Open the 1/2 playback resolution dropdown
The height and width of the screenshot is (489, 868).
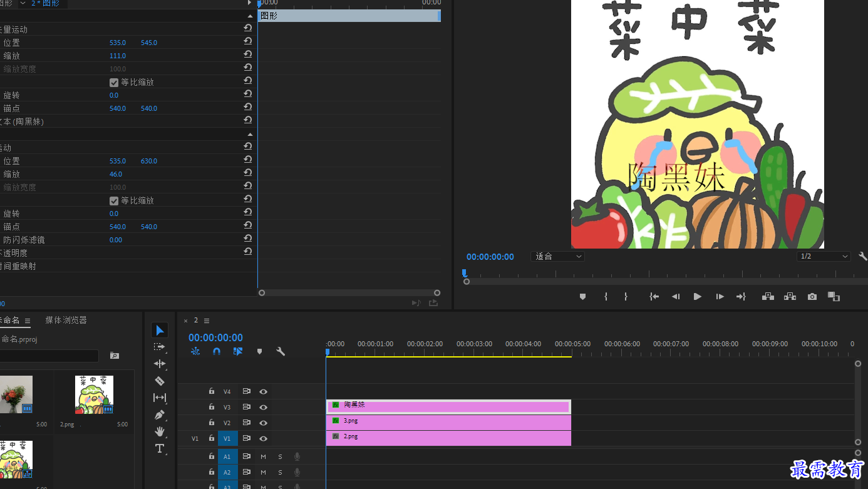click(x=824, y=257)
